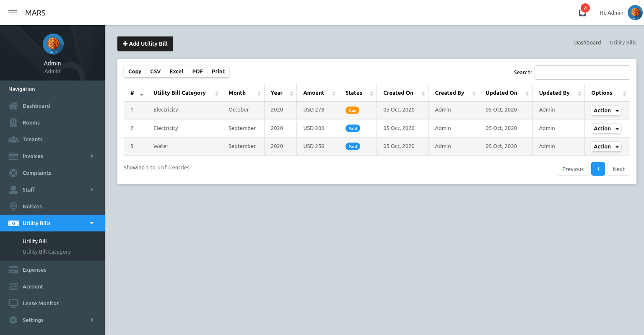Click the Tenants people icon
Viewport: 644px width, 335px height.
coord(13,139)
